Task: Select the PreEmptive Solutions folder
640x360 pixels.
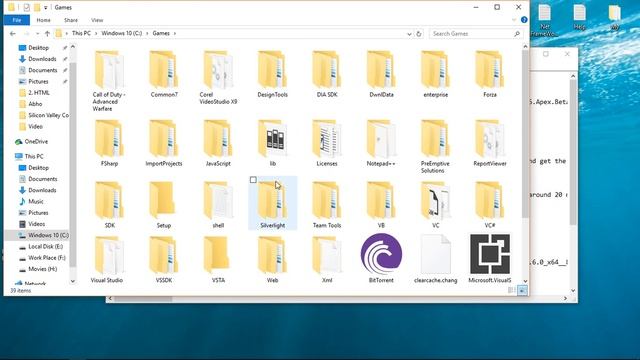Action: (436, 146)
